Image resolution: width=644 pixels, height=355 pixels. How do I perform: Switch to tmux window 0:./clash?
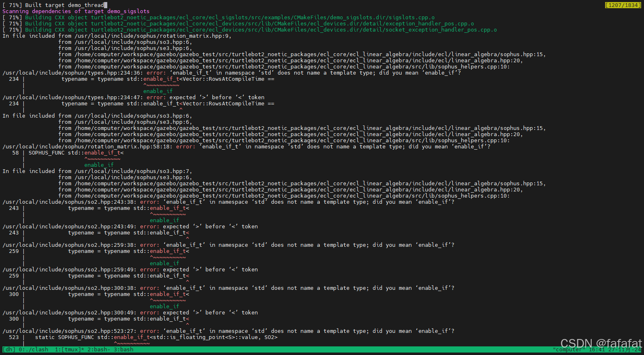coord(34,350)
